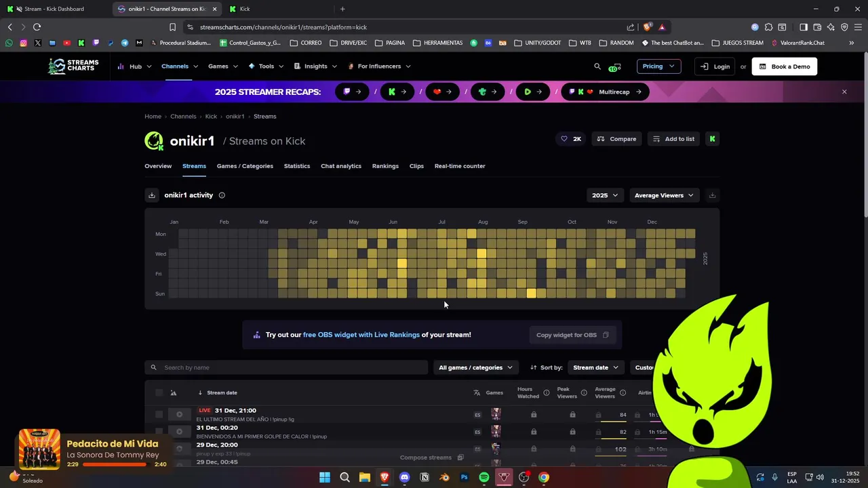Image resolution: width=868 pixels, height=488 pixels.
Task: Expand the Hub menu
Action: pyautogui.click(x=134, y=66)
